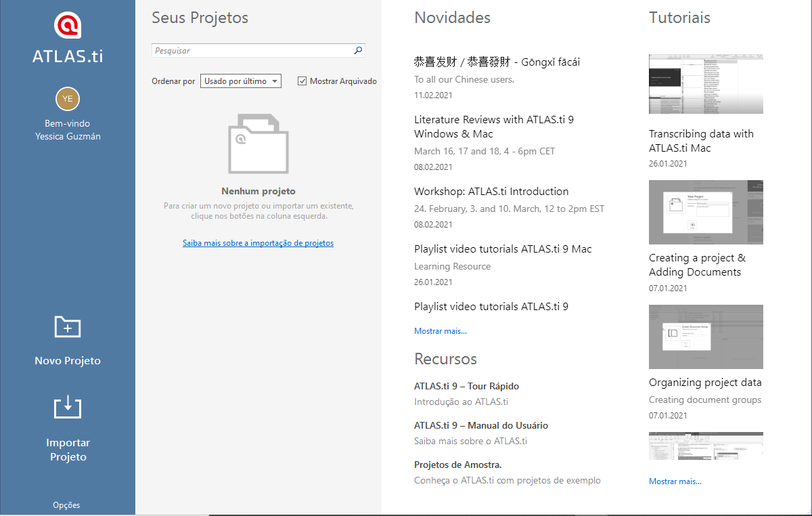Open the Organizing project data thumbnail
This screenshot has height=516, width=812.
coord(706,337)
